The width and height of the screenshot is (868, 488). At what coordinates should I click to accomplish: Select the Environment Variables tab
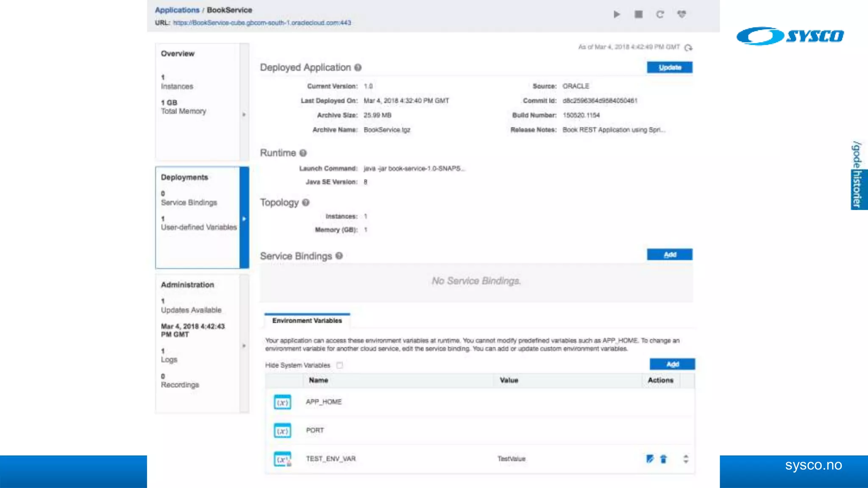click(x=307, y=321)
